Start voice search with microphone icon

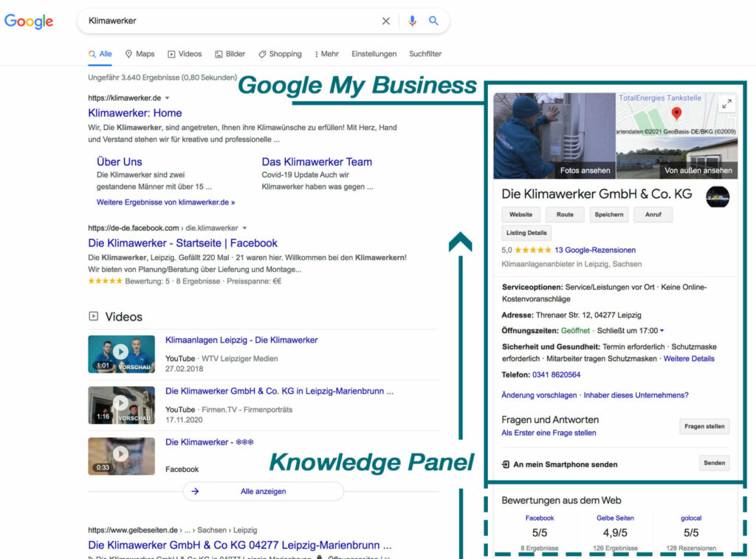pos(412,21)
